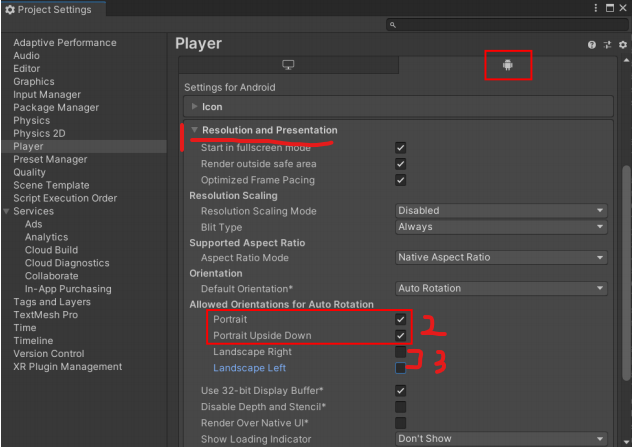632x447 pixels.
Task: Click the Settings for Android label
Action: [x=230, y=87]
